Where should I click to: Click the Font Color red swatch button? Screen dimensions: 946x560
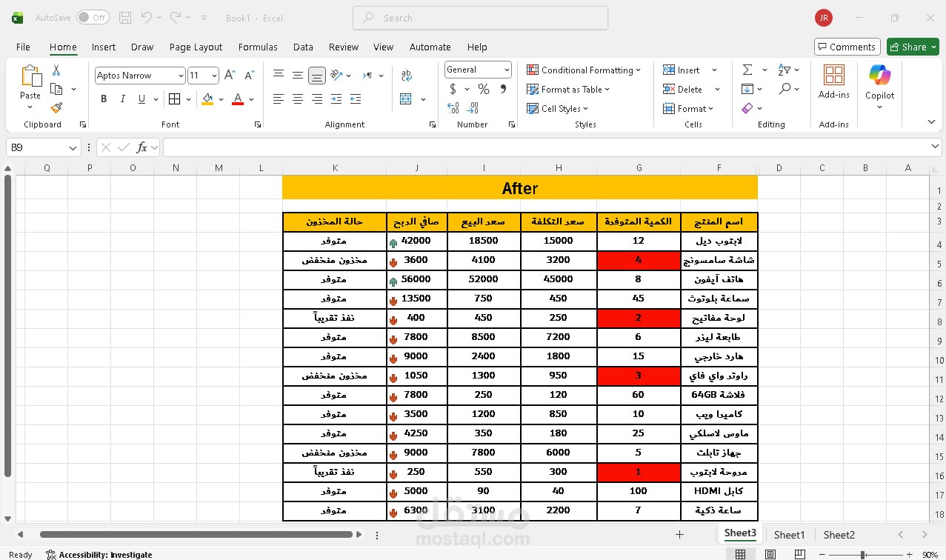[238, 99]
